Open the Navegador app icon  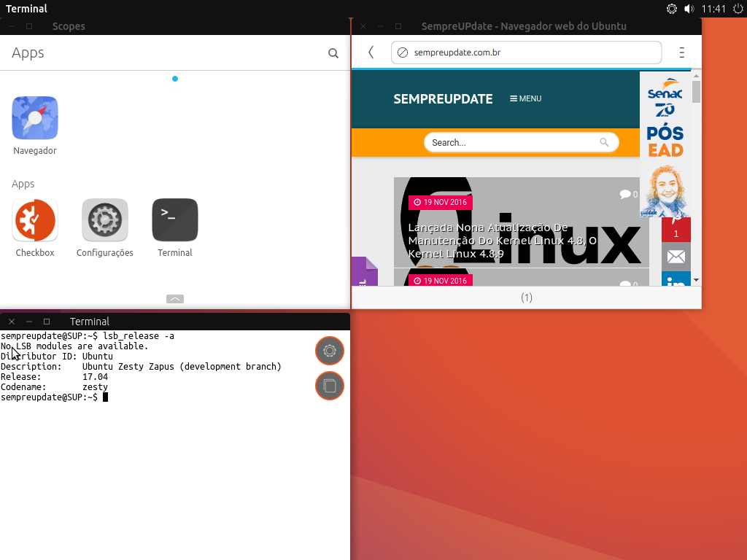pyautogui.click(x=35, y=118)
